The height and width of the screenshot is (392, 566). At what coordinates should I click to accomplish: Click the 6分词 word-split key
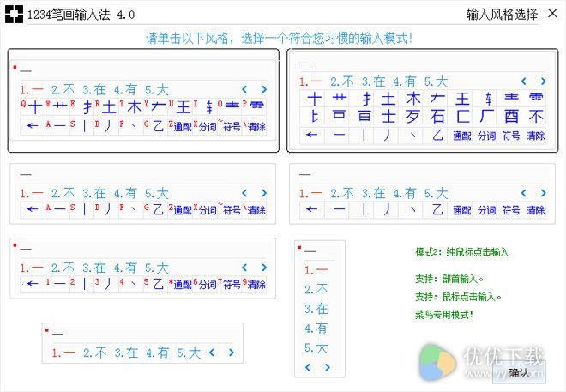point(205,284)
